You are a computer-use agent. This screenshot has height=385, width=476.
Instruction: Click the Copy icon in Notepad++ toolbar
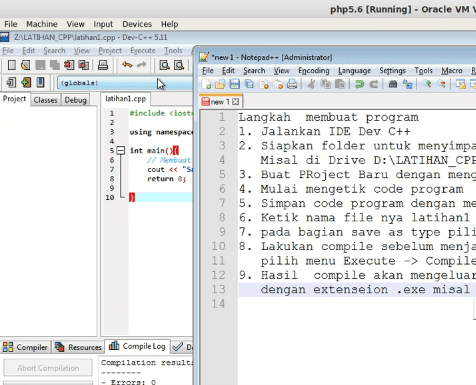[326, 84]
